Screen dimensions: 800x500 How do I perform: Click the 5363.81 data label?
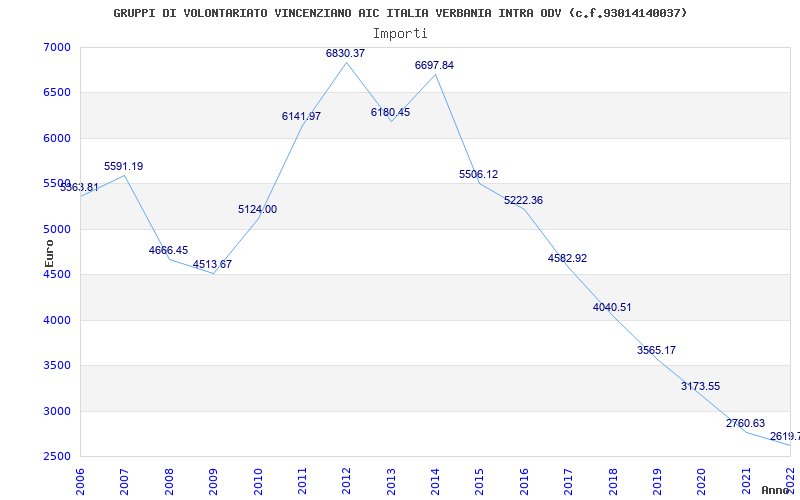click(80, 187)
